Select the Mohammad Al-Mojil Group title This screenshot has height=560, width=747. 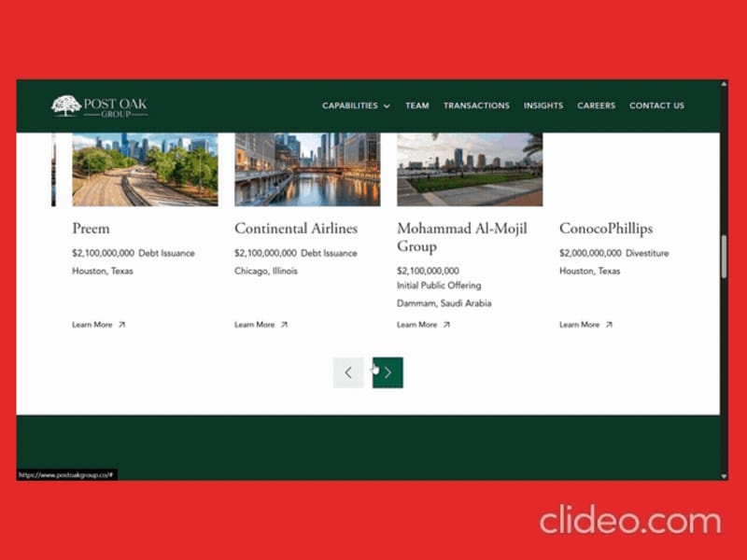tap(462, 237)
